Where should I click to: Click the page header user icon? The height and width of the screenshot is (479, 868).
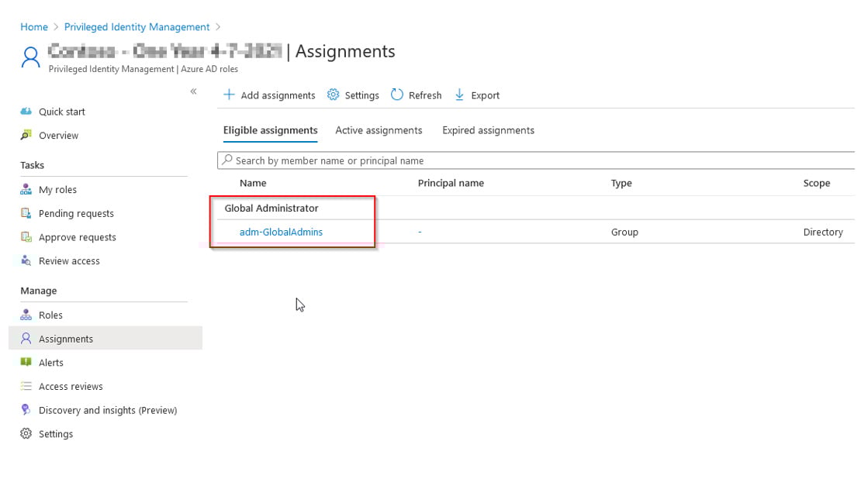point(31,57)
